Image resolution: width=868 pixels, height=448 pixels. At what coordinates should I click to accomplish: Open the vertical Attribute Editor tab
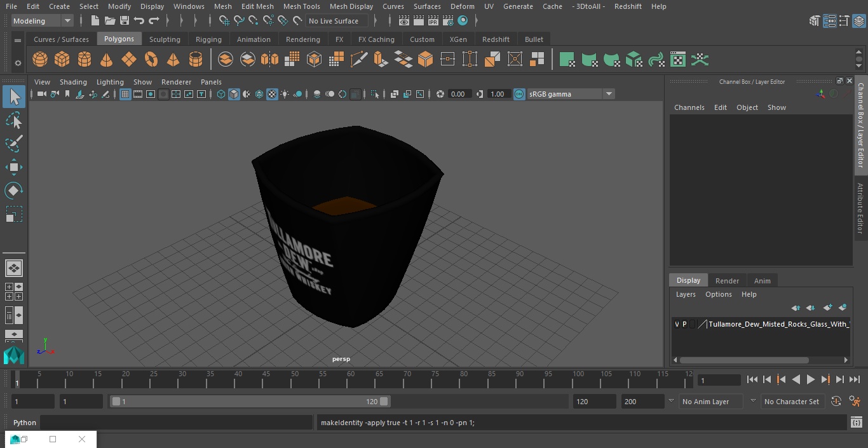pyautogui.click(x=860, y=208)
